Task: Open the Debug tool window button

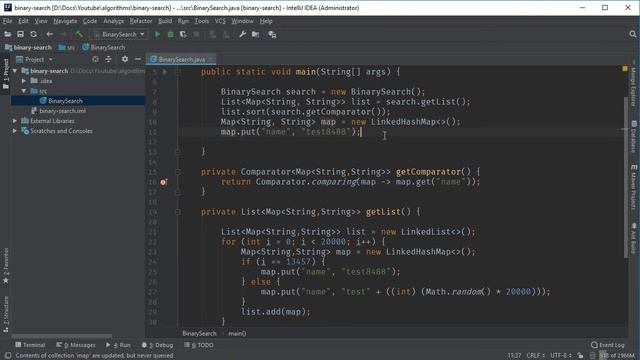Action: click(158, 345)
